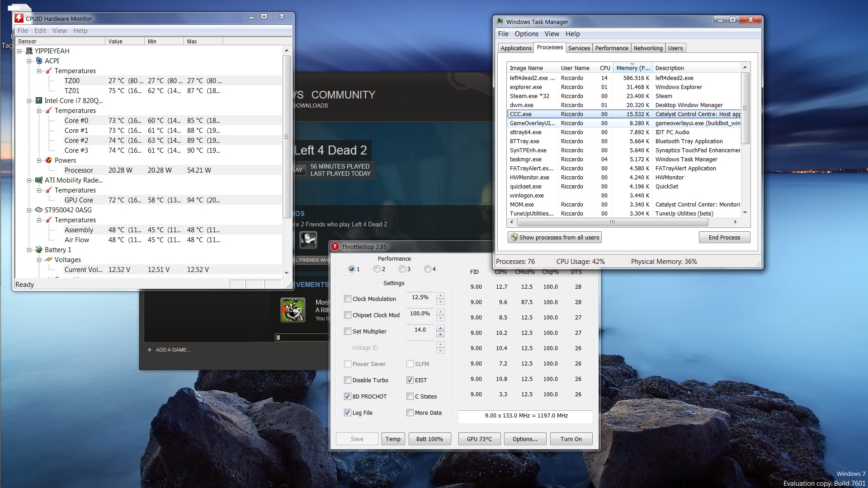The height and width of the screenshot is (488, 868).
Task: Collapse the ATI Mobility Radeon node
Action: pos(29,180)
